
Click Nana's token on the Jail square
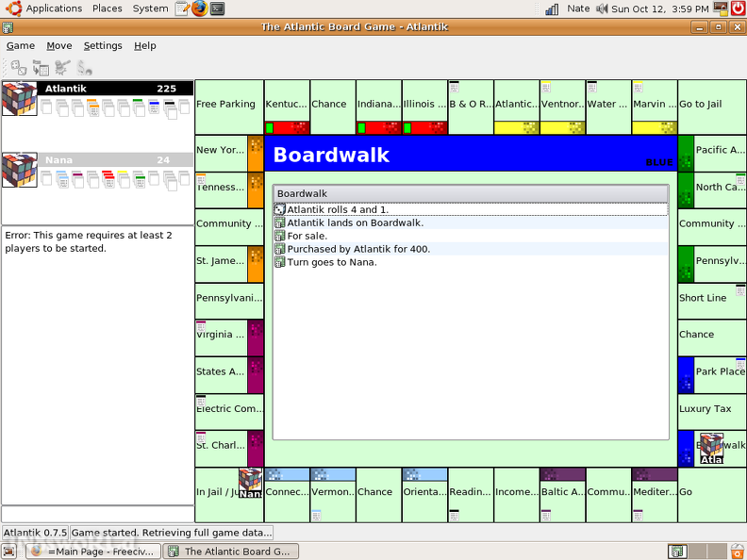coord(250,483)
